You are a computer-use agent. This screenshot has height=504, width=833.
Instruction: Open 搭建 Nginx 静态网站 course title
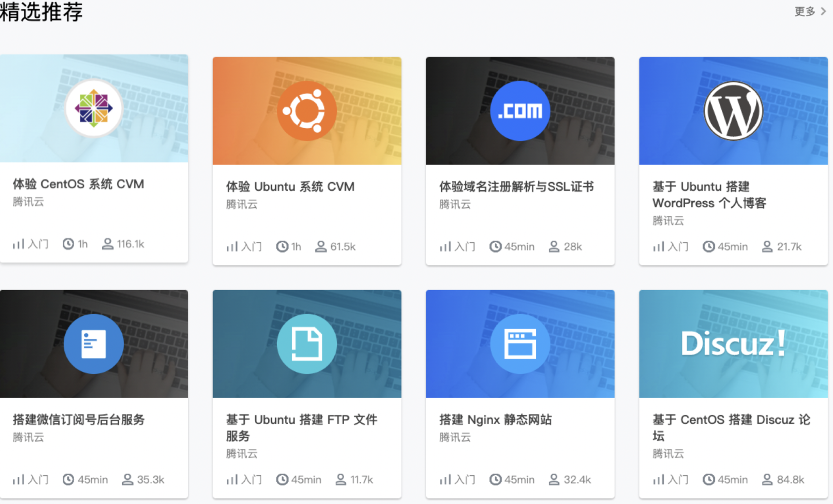pyautogui.click(x=495, y=420)
